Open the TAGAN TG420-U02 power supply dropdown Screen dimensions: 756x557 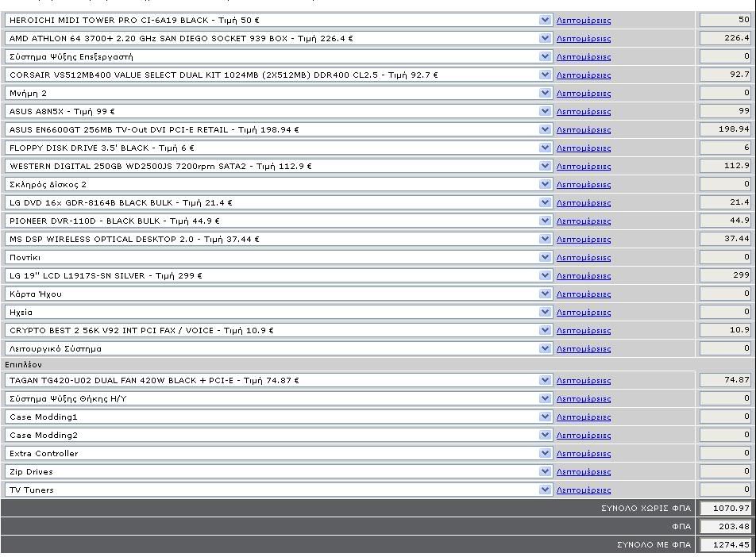pos(278,381)
